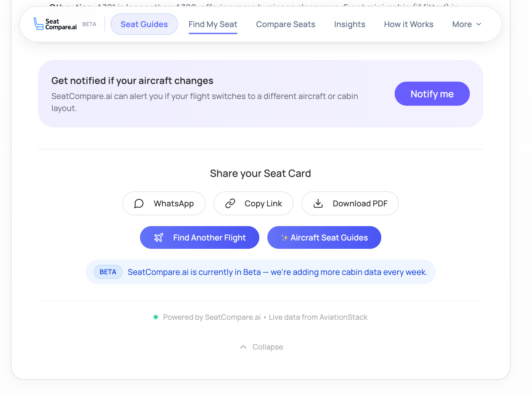Switch to the Compare Seats tab
The height and width of the screenshot is (396, 532).
click(285, 24)
